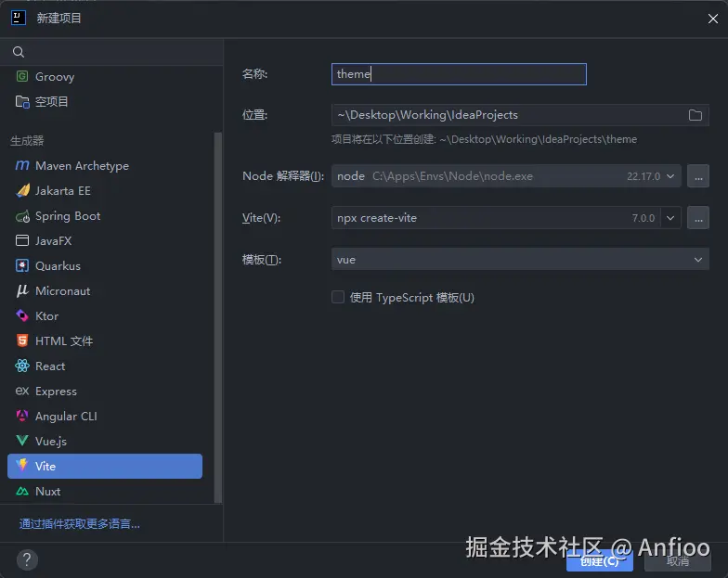Click the empty project folder icon
728x578 pixels.
tap(22, 102)
